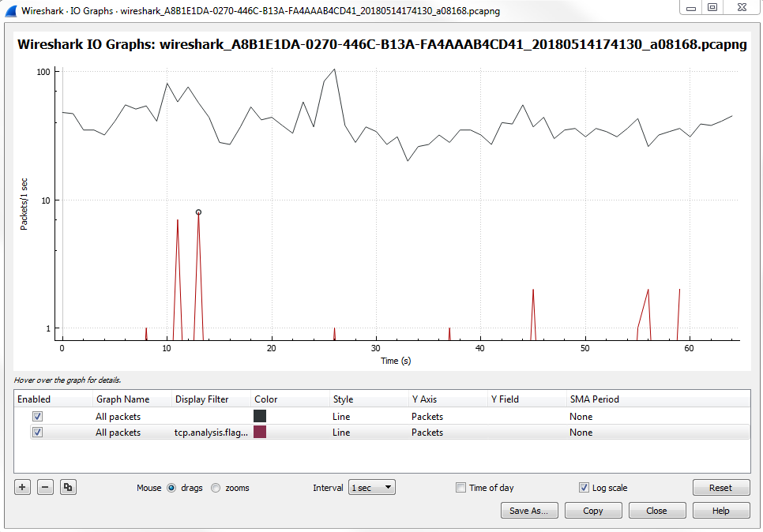763x532 pixels.
Task: Click the Save As... button
Action: point(529,510)
